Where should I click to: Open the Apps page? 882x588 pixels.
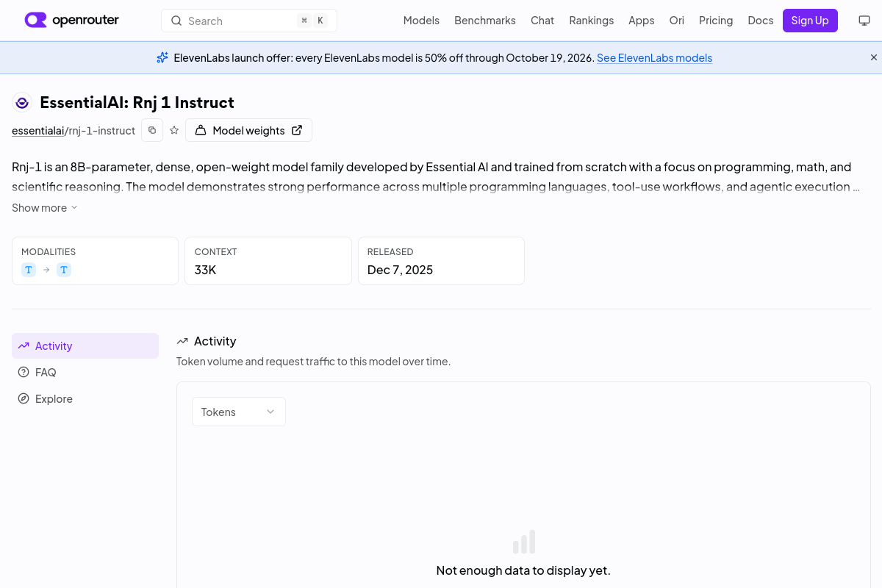[x=642, y=21]
